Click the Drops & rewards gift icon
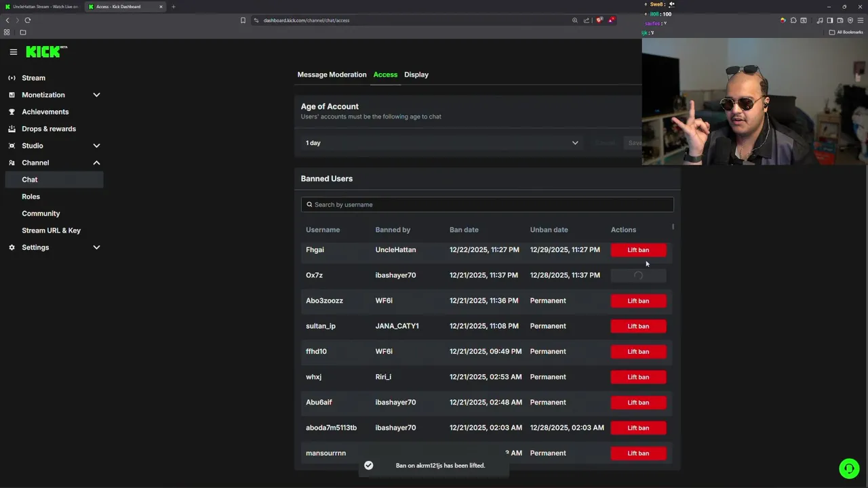868x488 pixels. coord(12,129)
